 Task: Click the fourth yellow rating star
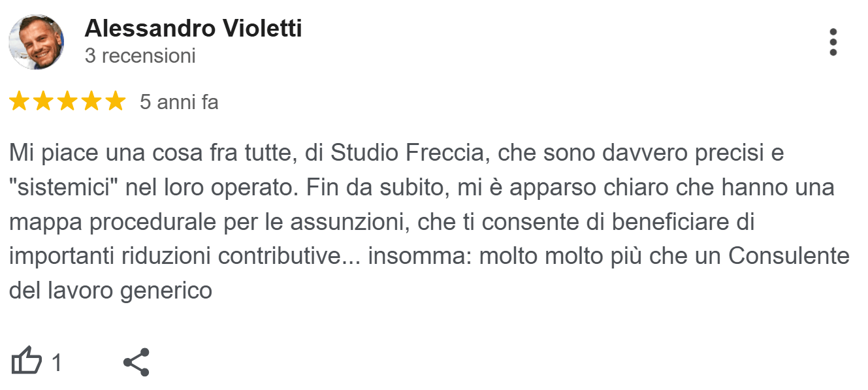pos(91,102)
